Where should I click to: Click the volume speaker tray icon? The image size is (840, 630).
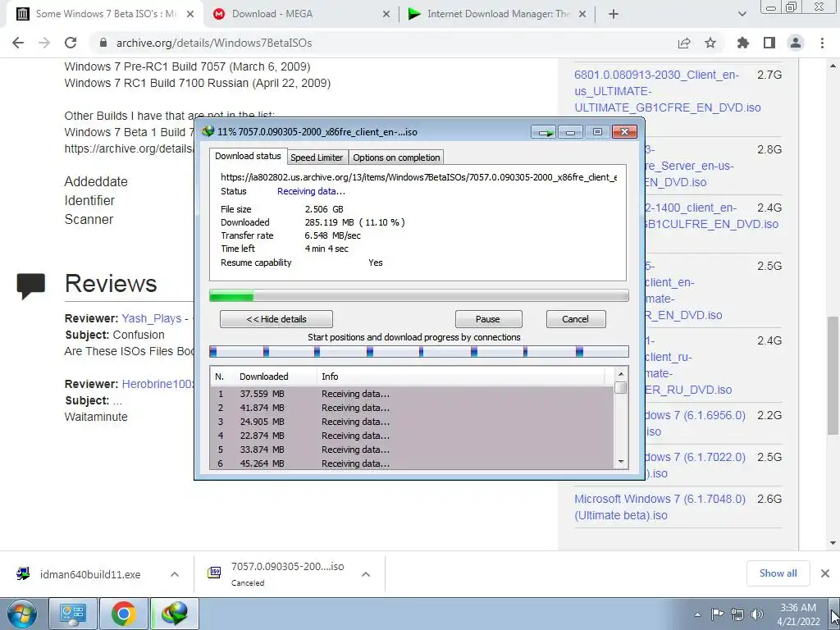(757, 614)
